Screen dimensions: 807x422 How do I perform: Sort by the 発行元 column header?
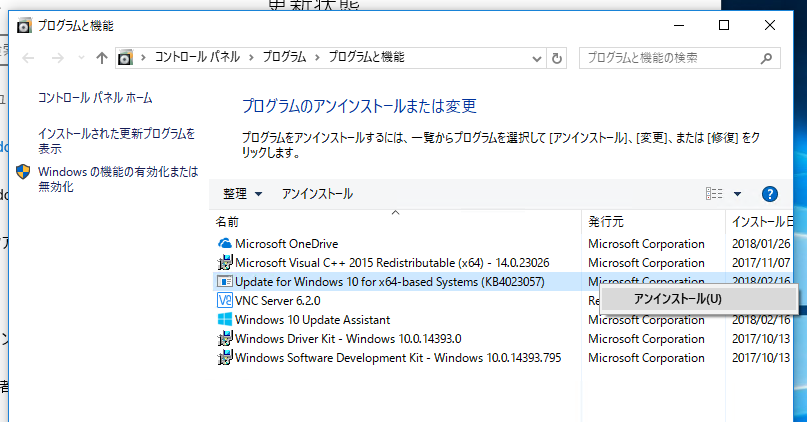tap(606, 222)
